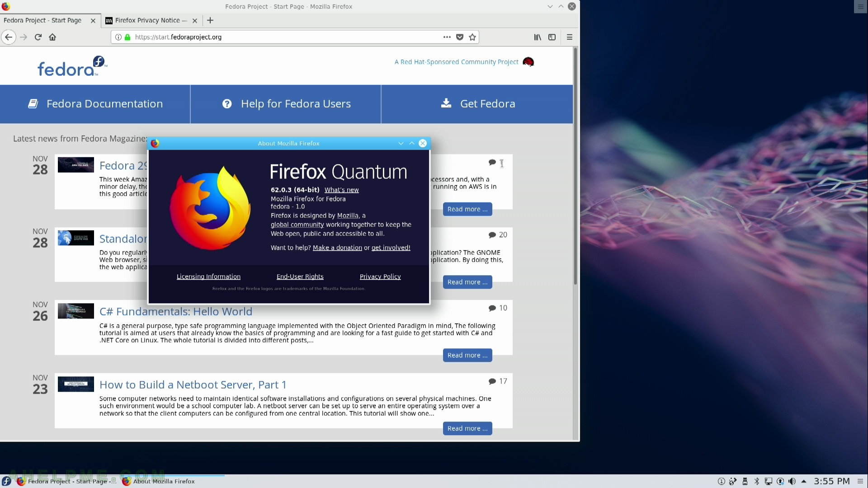The width and height of the screenshot is (868, 488).
Task: Click Read more for Standalone web apps article
Action: pyautogui.click(x=467, y=282)
